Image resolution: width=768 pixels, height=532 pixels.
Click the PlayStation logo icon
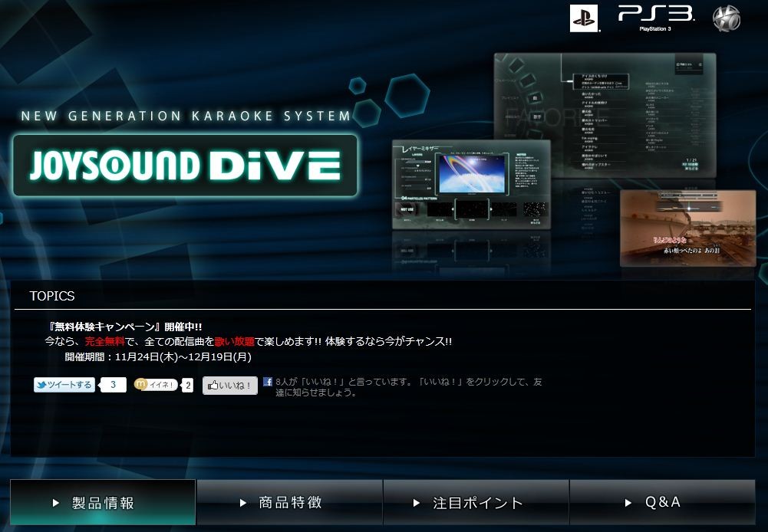(x=584, y=18)
